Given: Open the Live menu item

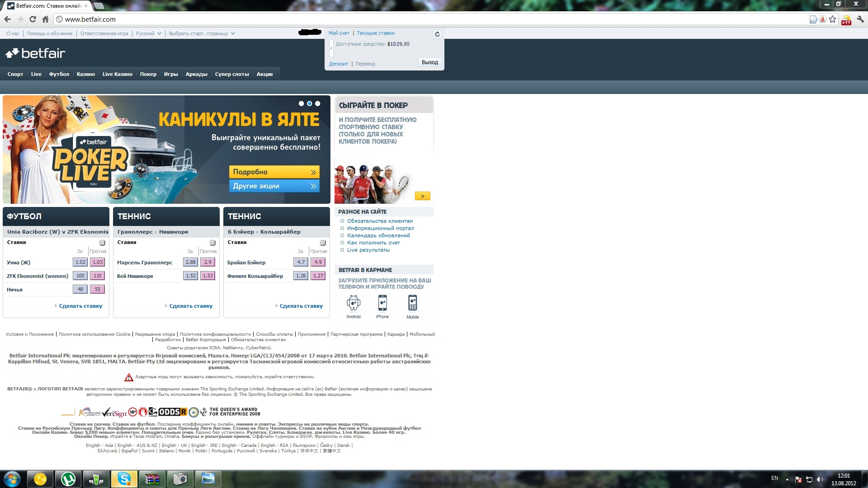Looking at the screenshot, I should (36, 74).
